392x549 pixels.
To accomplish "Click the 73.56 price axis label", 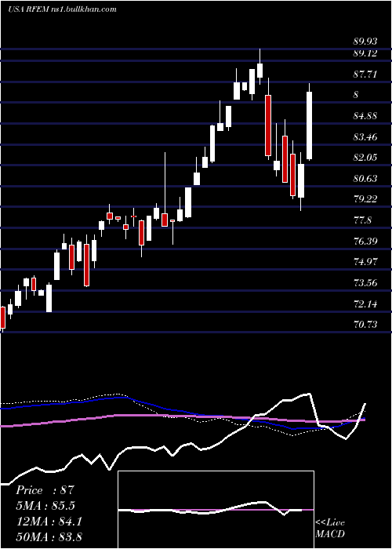I will pos(365,283).
